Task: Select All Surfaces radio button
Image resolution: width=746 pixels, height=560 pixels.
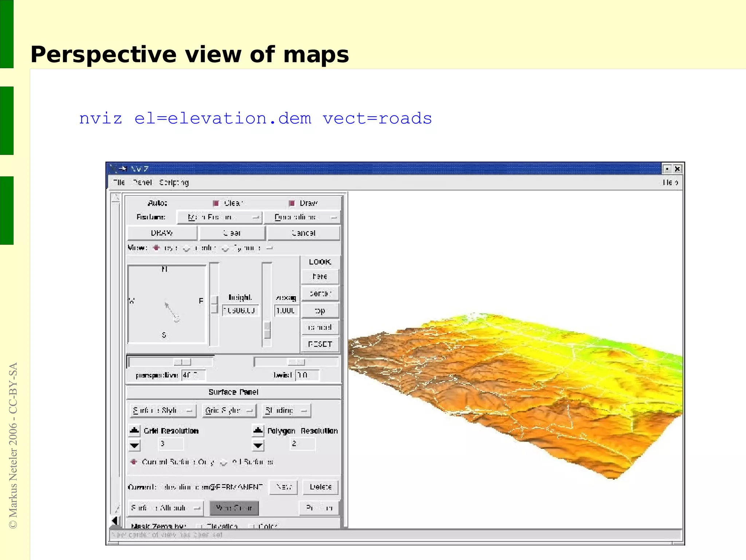Action: pos(224,462)
